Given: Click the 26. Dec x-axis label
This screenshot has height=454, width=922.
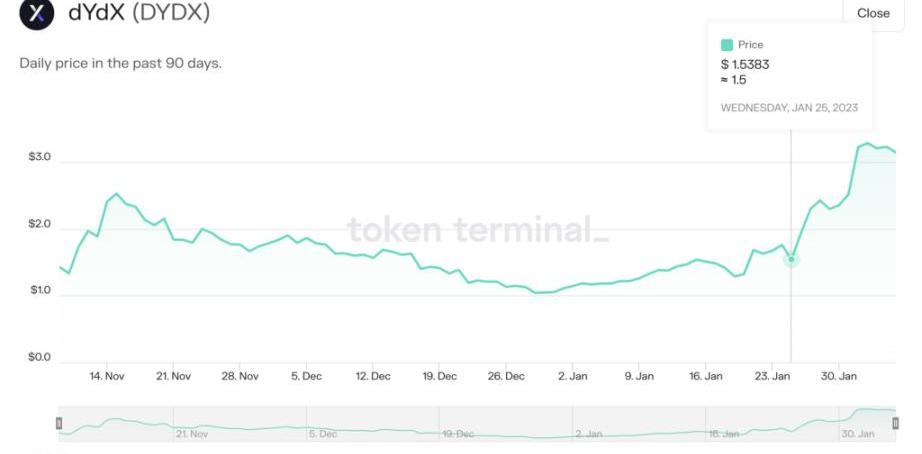Looking at the screenshot, I should [506, 376].
